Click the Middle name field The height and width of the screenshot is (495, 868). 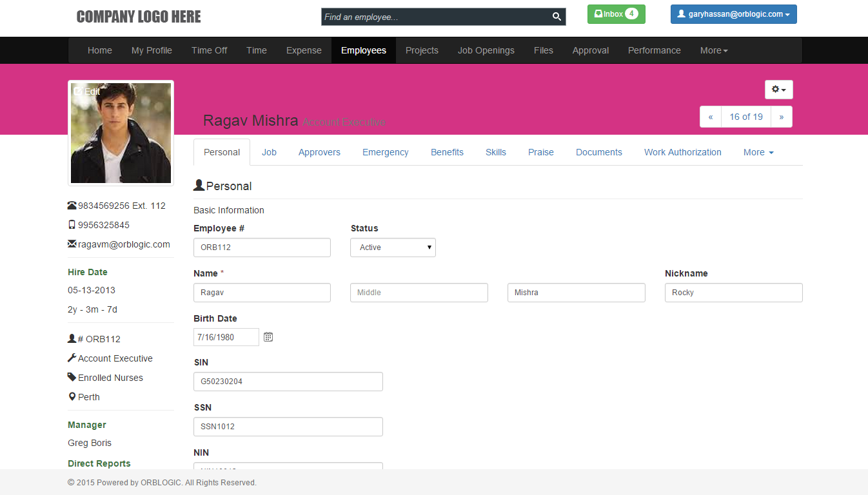(x=419, y=293)
